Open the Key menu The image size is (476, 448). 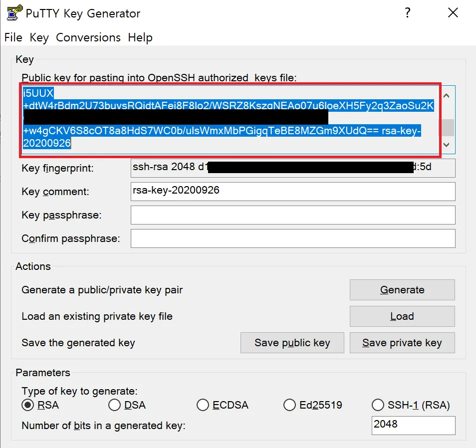39,37
